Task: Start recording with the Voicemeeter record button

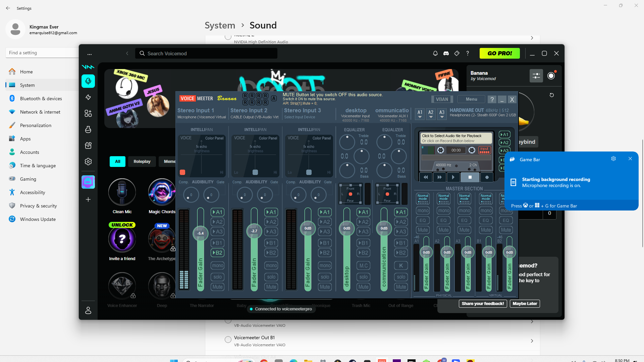Action: (487, 177)
